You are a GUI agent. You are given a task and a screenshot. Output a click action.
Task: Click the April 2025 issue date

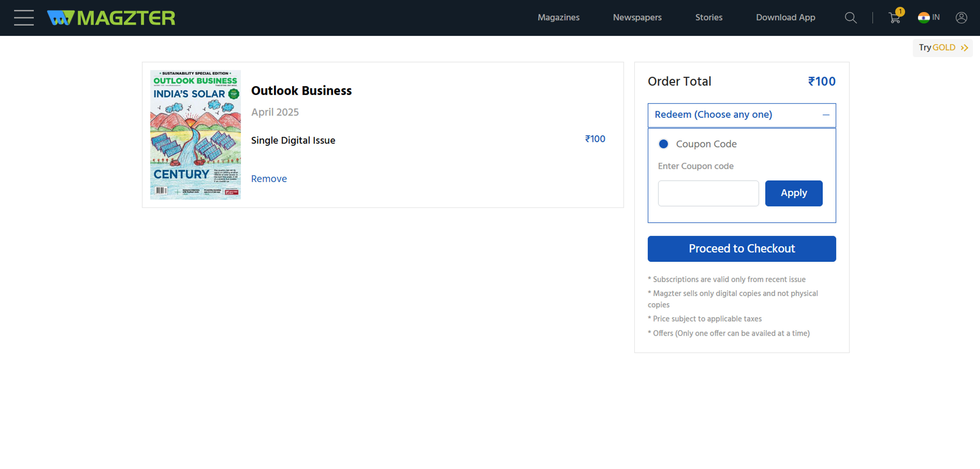pos(275,112)
